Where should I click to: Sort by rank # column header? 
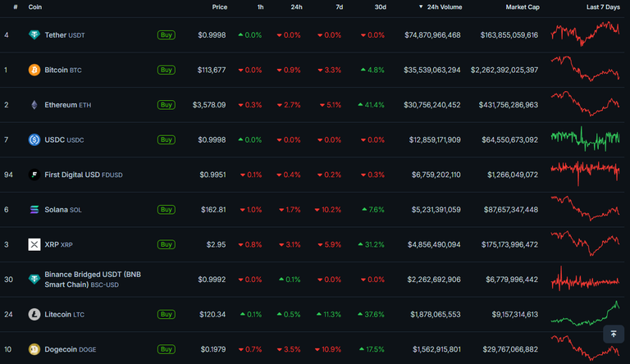coord(16,7)
